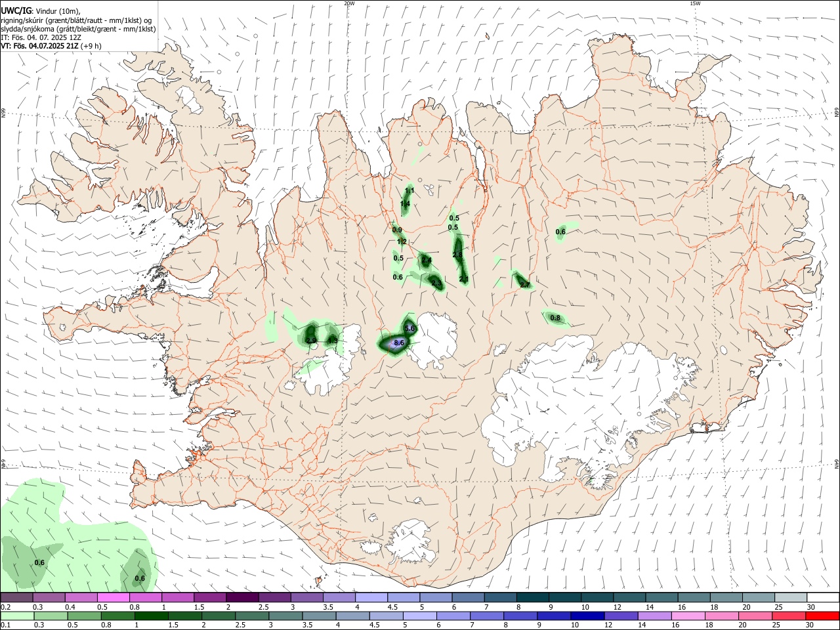This screenshot has height=630, width=840.
Task: Click the 8.6 precipitation peak value
Action: (x=398, y=343)
